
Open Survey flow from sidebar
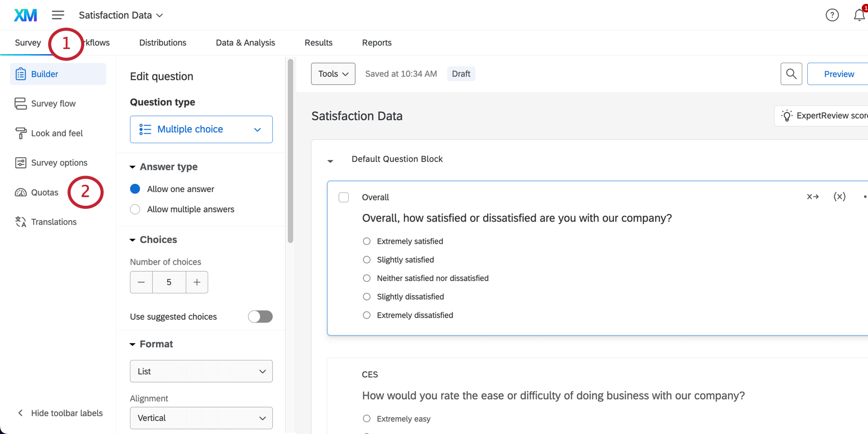(53, 104)
